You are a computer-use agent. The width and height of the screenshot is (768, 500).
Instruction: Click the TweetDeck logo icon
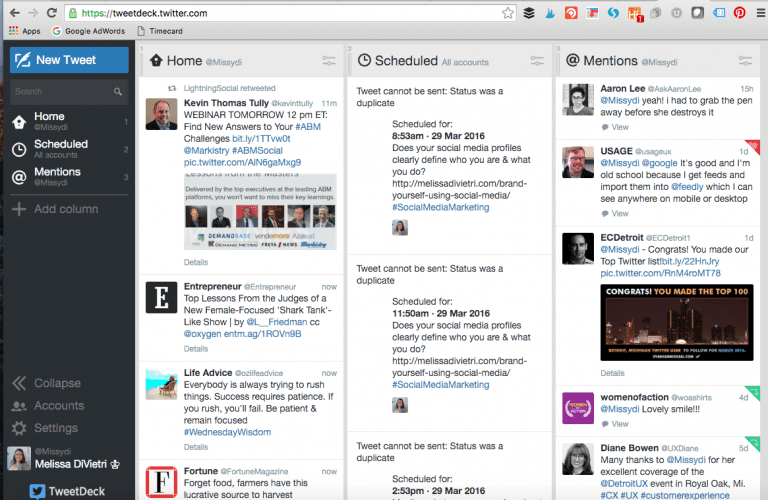point(37,491)
